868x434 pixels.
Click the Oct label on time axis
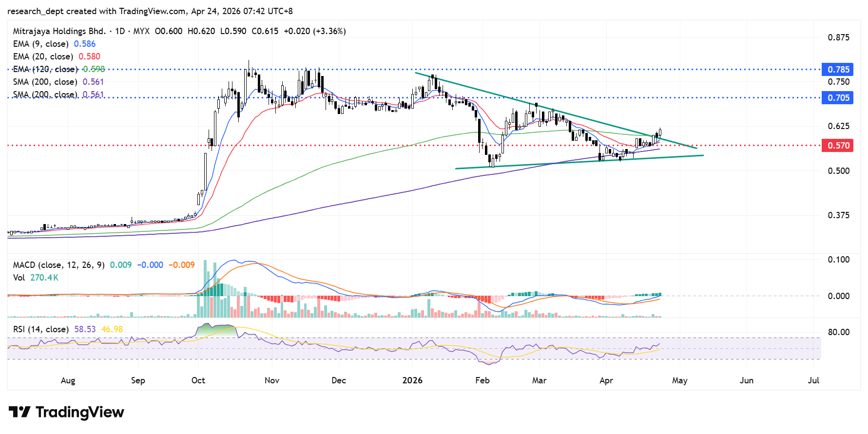coord(198,380)
